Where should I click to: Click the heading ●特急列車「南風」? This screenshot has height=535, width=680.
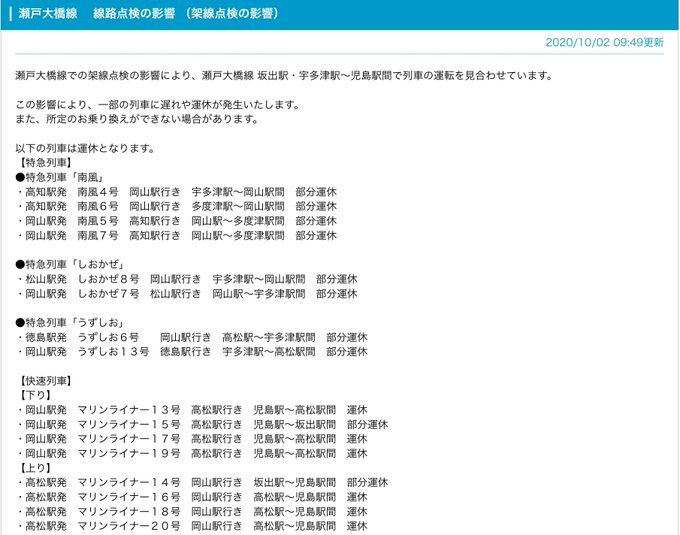pos(59,177)
